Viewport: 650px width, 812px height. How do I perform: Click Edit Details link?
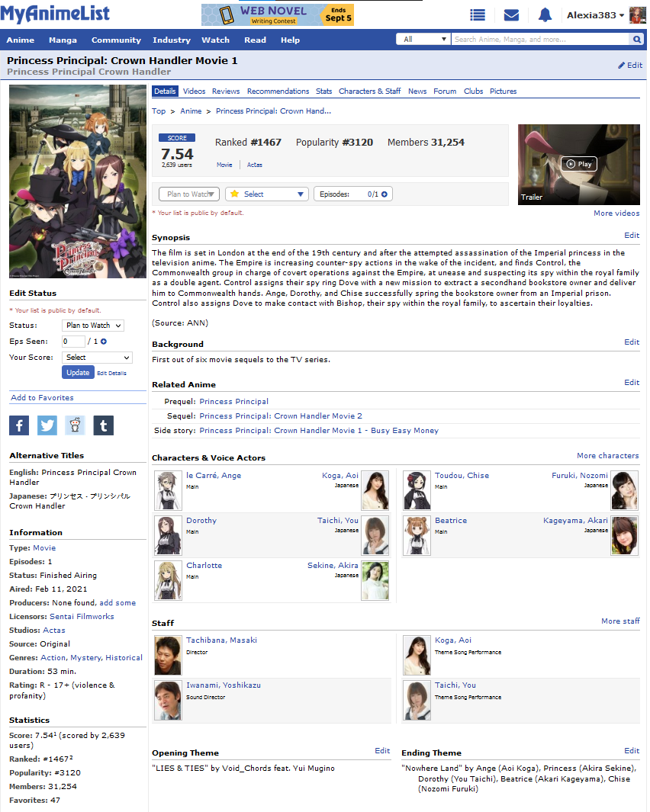pyautogui.click(x=111, y=374)
